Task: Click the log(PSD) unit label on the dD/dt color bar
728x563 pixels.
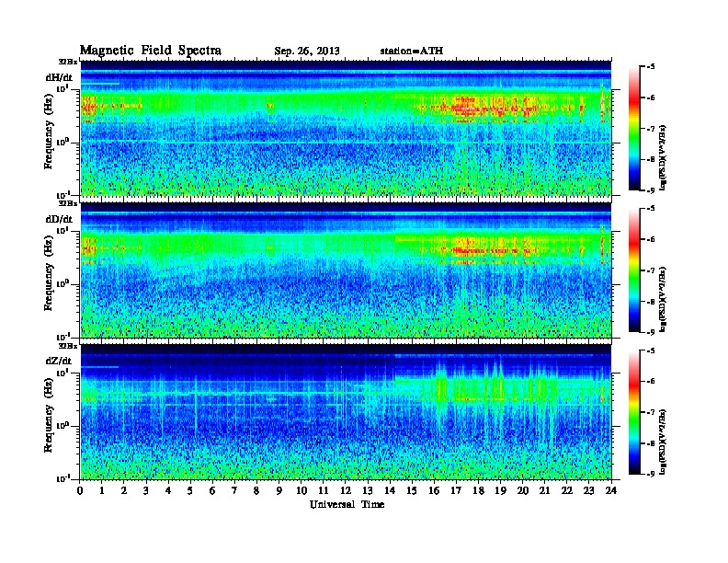Action: [663, 299]
